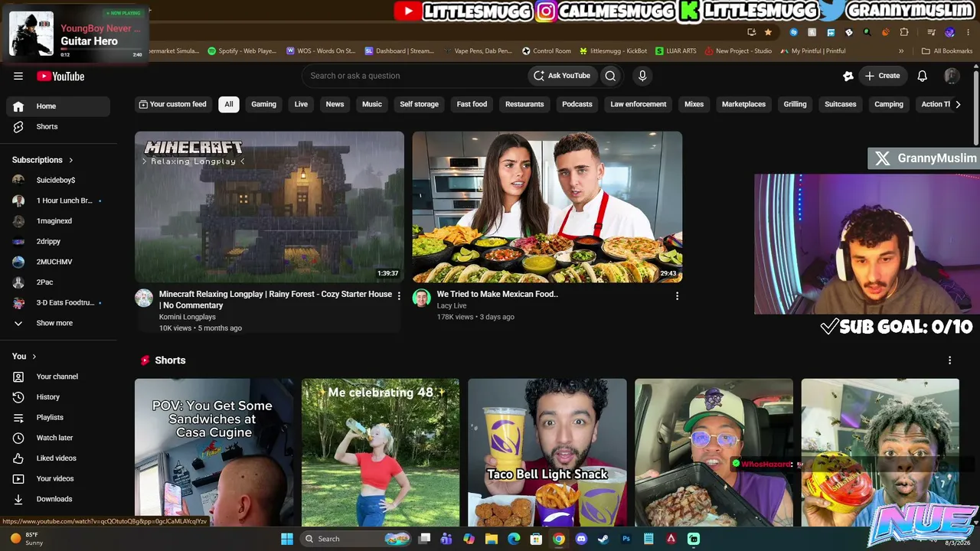Open Home in the sidebar
Image resolution: width=980 pixels, height=551 pixels.
(58, 106)
